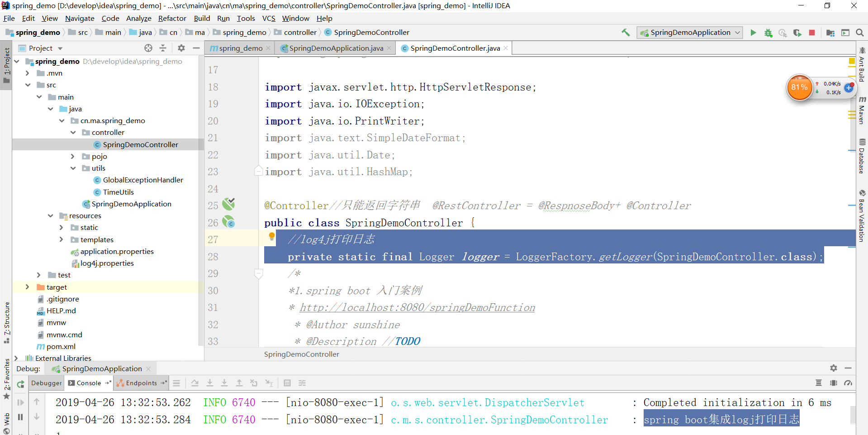Screen dimensions: 868x435
Task: Collapse the utils package
Action: click(x=73, y=168)
